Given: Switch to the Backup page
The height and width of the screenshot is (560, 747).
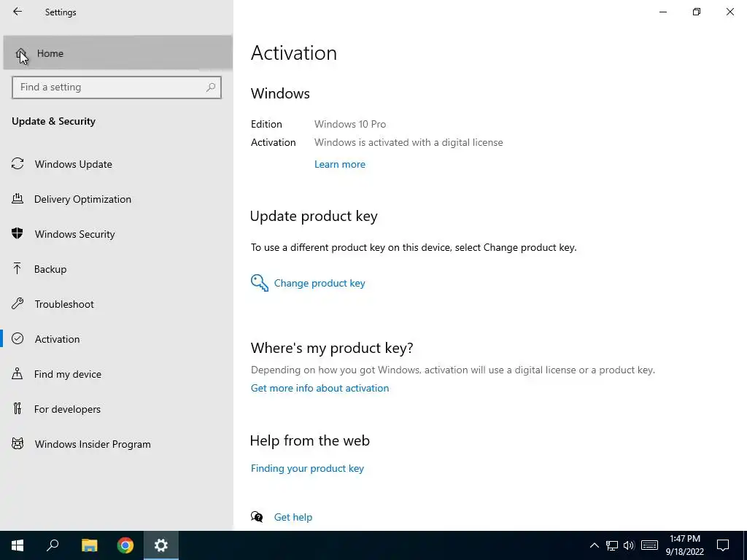Looking at the screenshot, I should coord(117,269).
